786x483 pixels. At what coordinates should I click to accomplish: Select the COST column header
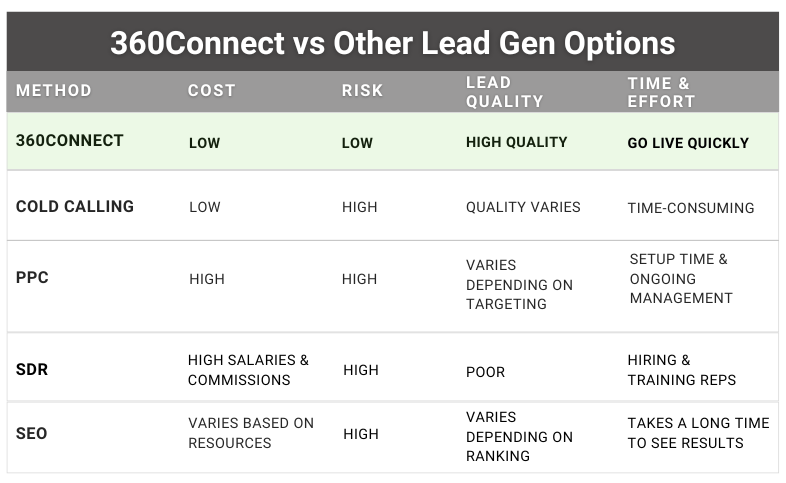[212, 91]
